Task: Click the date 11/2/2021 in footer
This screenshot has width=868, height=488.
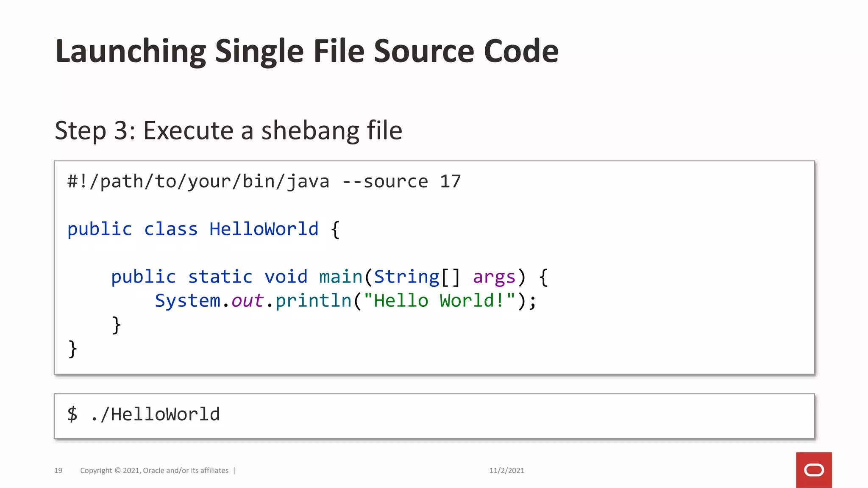Action: [506, 471]
